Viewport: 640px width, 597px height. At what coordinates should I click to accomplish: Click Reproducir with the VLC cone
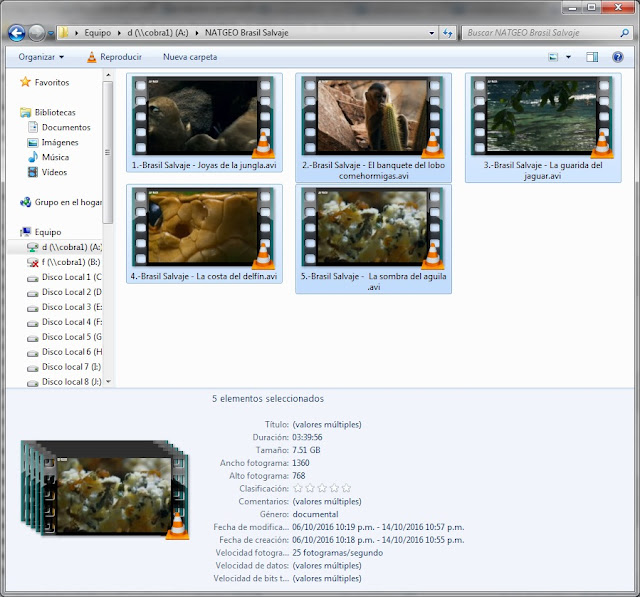pyautogui.click(x=114, y=57)
